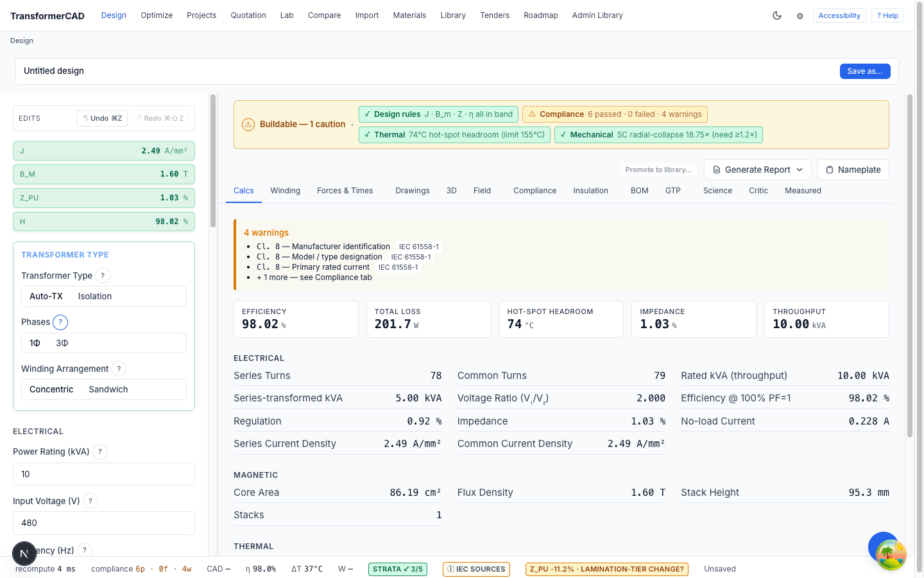Toggle dark mode moon icon
This screenshot has width=924, height=578.
(x=777, y=15)
